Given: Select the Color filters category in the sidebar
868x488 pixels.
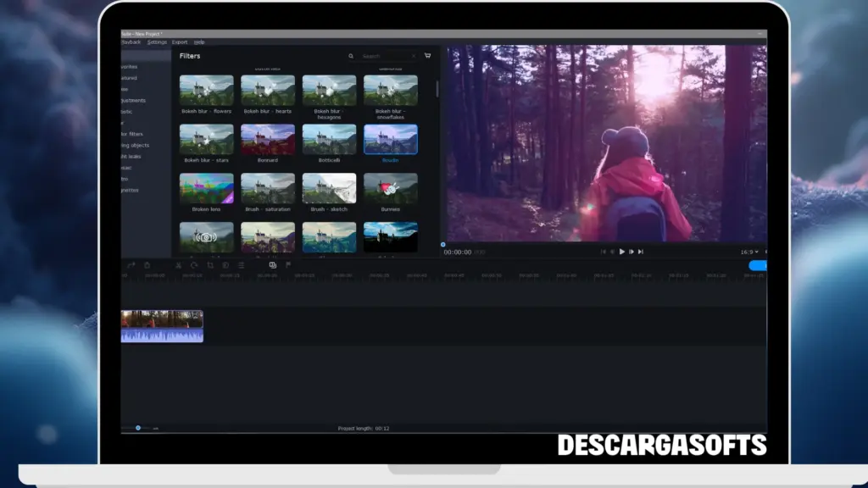Looking at the screenshot, I should coord(140,134).
